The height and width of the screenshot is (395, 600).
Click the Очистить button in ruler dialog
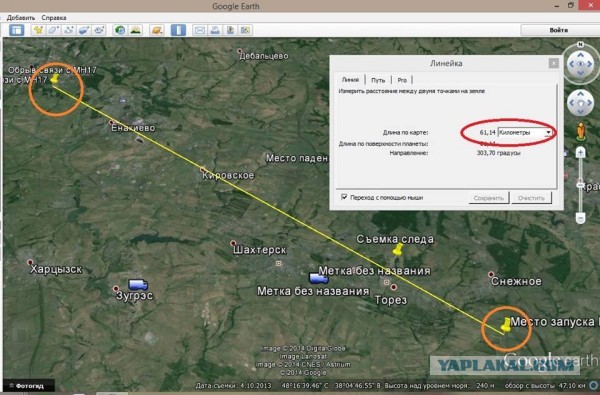point(531,198)
